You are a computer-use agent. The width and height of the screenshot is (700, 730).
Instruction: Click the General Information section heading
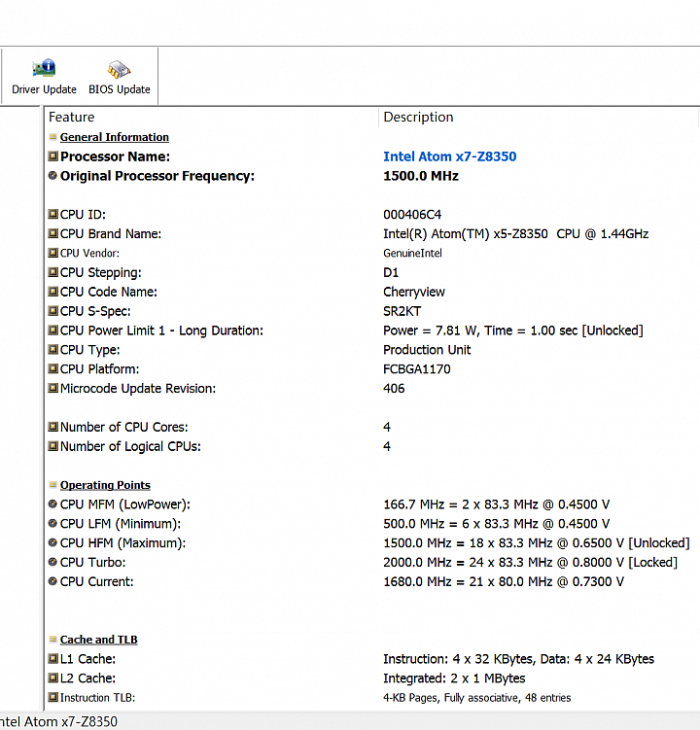pos(114,137)
